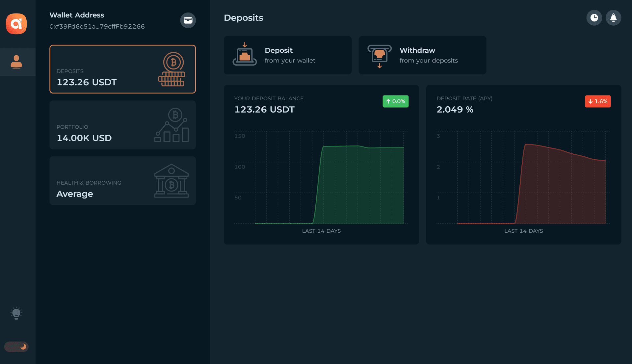This screenshot has width=632, height=364.
Task: Click the Bitcoin coin stack icon
Action: tap(172, 69)
